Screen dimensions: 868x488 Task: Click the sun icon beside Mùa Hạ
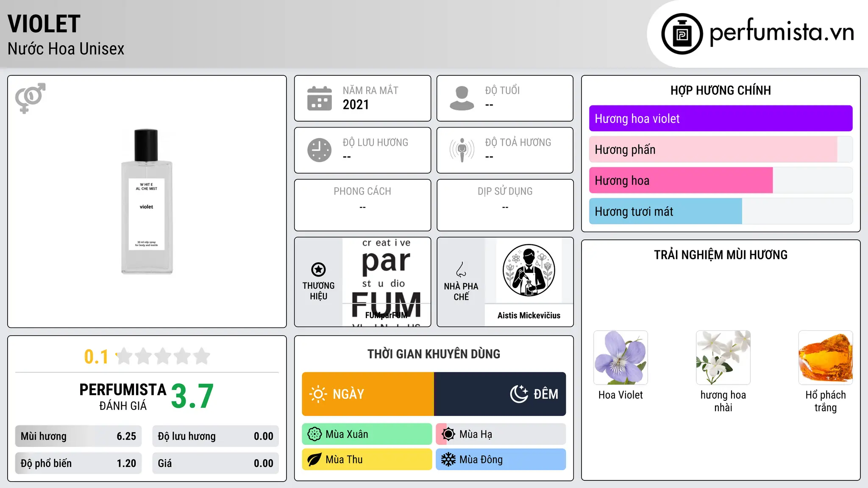[x=448, y=434]
